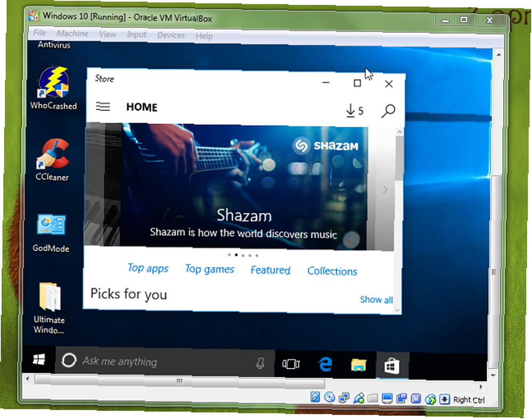Click the VirtualBox virtualization V status icon
This screenshot has width=532, height=419.
pos(415,399)
